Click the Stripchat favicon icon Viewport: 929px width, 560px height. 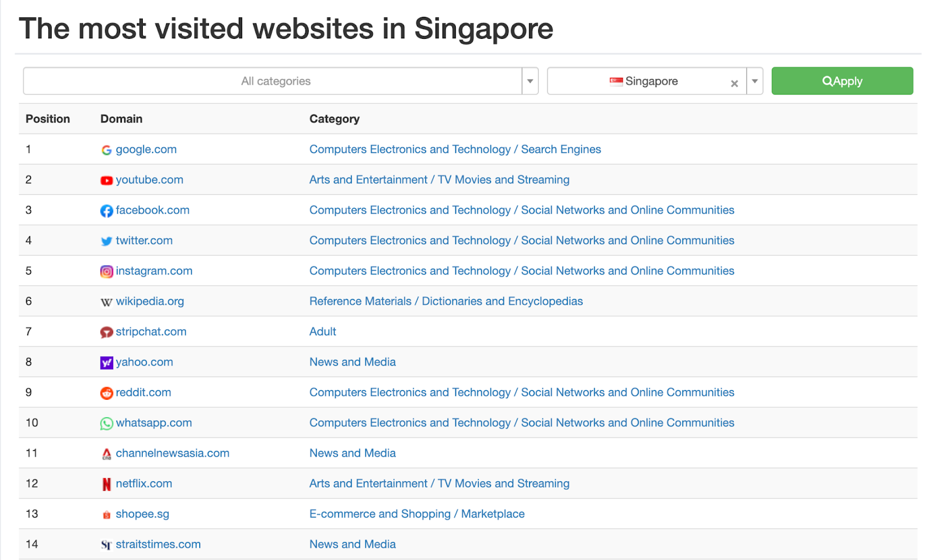pos(106,333)
